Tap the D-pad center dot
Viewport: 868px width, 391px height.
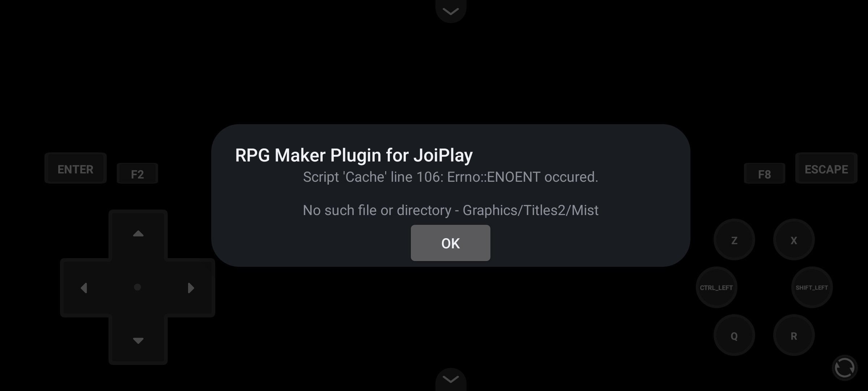pos(137,287)
